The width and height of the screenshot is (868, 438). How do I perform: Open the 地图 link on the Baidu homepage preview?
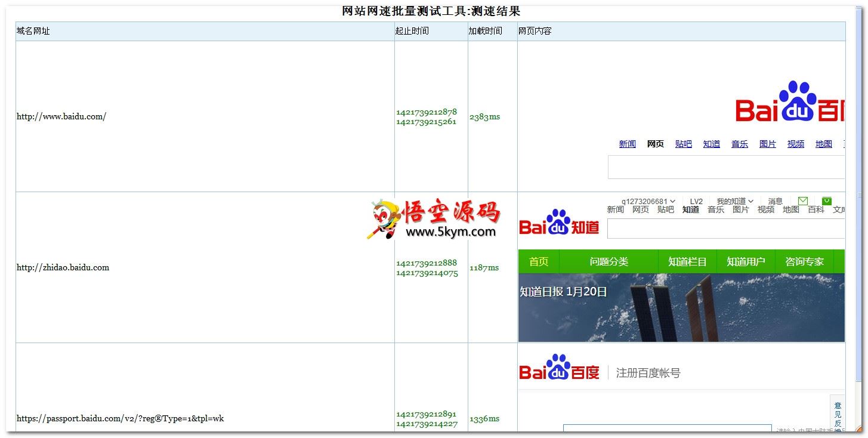[x=824, y=144]
